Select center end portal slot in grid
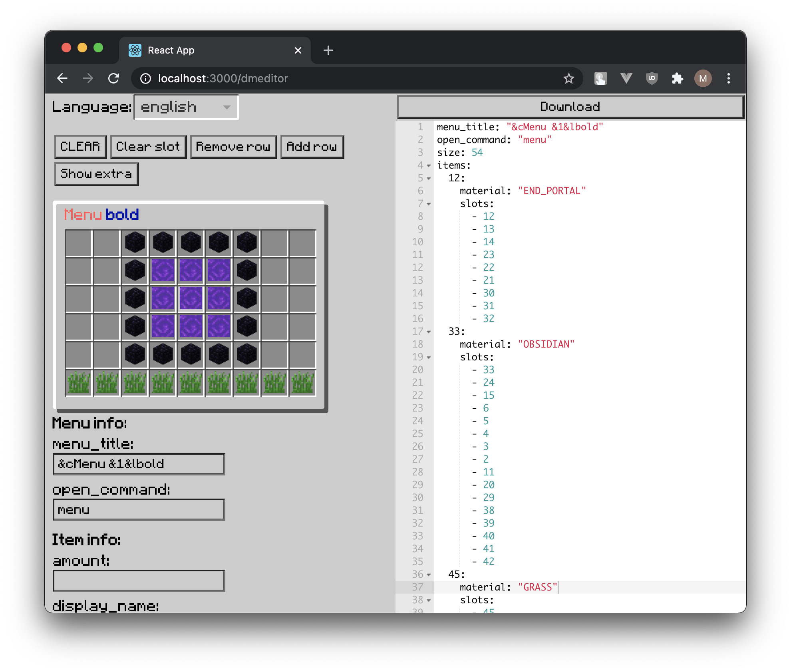The width and height of the screenshot is (791, 672). (191, 299)
